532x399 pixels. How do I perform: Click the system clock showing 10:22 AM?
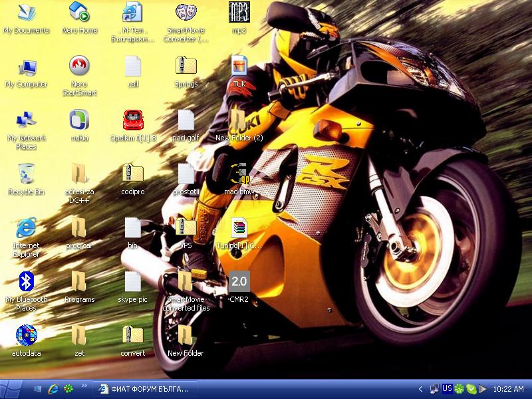tap(509, 389)
